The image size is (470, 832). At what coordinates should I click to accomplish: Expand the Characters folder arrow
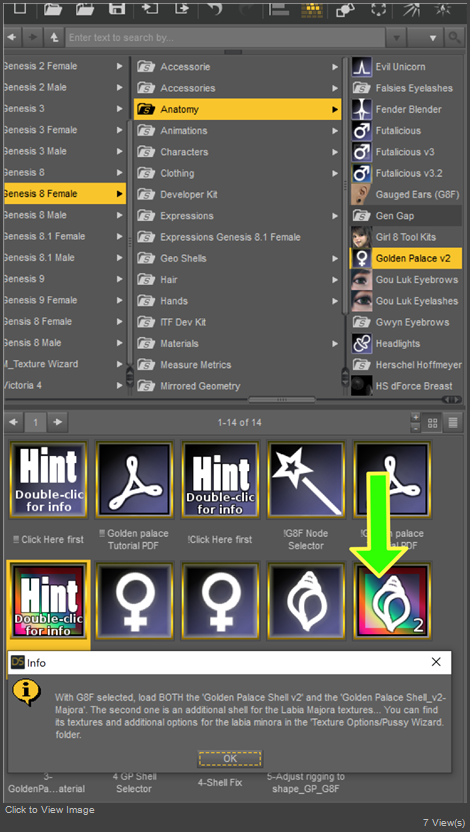[x=335, y=152]
